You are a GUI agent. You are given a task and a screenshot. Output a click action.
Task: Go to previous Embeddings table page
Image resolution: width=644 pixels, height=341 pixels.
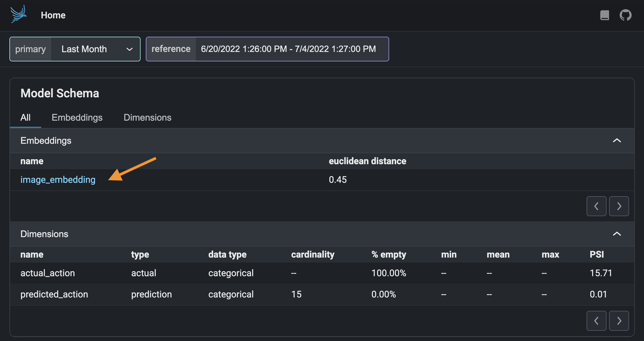pos(596,206)
